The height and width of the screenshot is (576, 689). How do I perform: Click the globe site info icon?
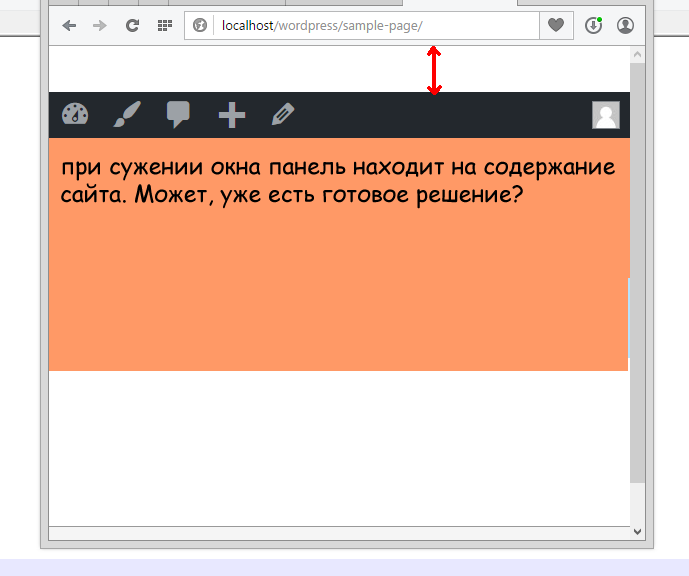tap(200, 25)
